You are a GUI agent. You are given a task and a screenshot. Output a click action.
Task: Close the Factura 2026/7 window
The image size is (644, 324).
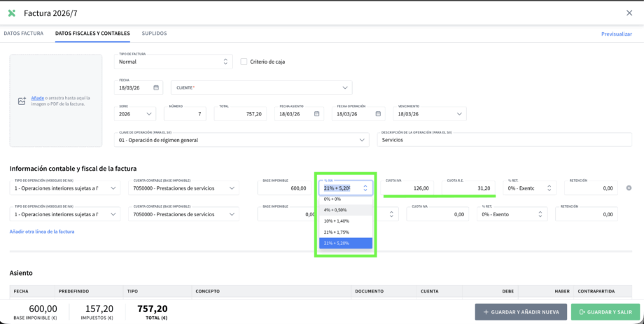point(629,13)
